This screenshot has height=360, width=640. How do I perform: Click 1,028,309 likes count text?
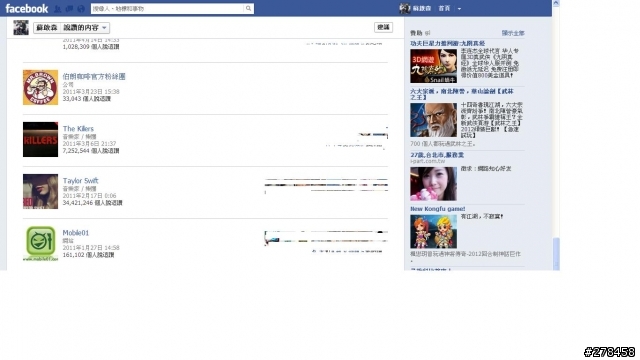(91, 47)
